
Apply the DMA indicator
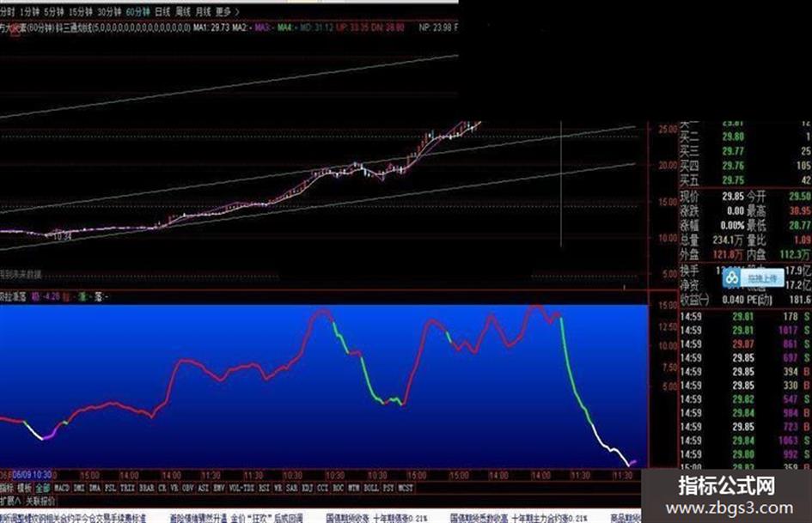point(95,488)
